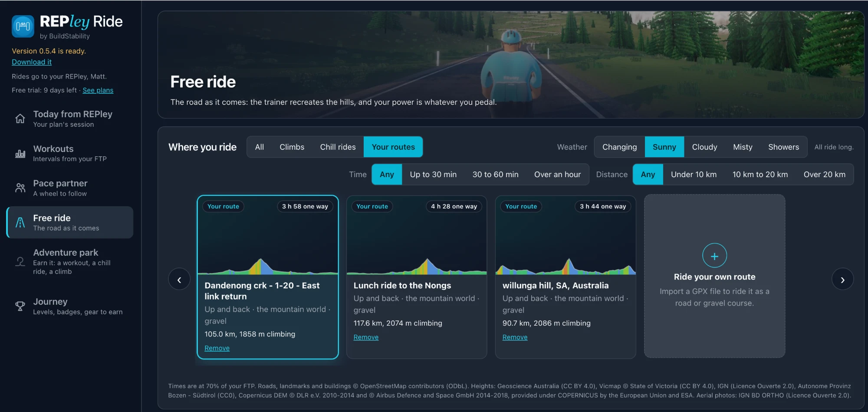Viewport: 868px width, 412px height.
Task: Filter distance Under 10 km
Action: pyautogui.click(x=694, y=175)
